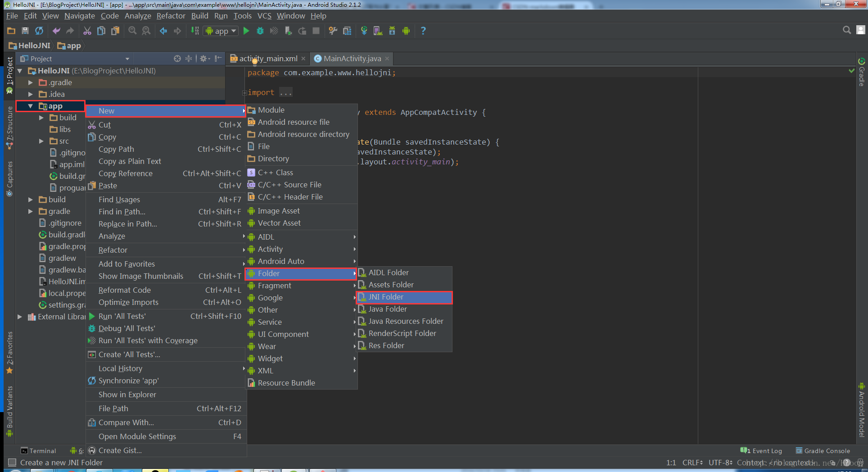Expand the .gradle folder node

tap(31, 82)
